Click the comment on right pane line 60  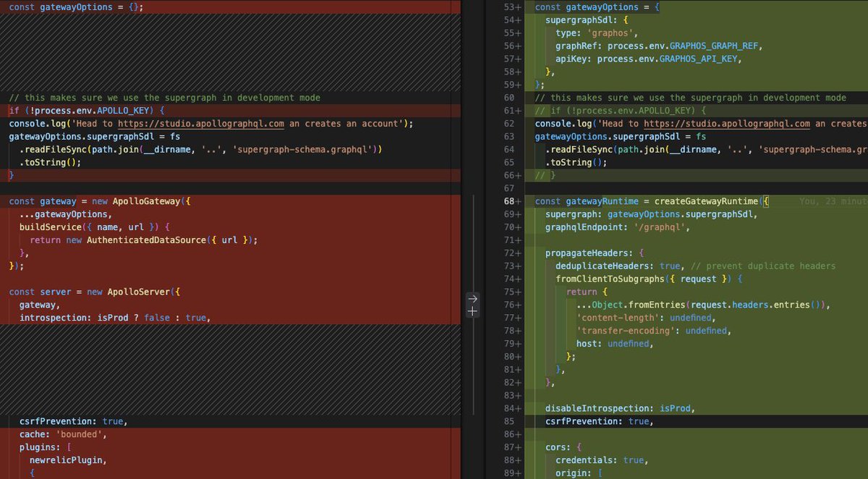click(x=690, y=98)
